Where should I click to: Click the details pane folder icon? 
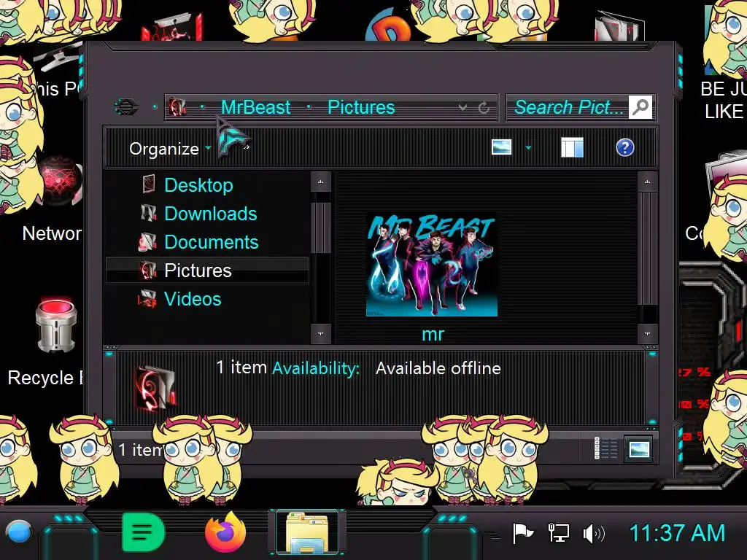pos(156,388)
